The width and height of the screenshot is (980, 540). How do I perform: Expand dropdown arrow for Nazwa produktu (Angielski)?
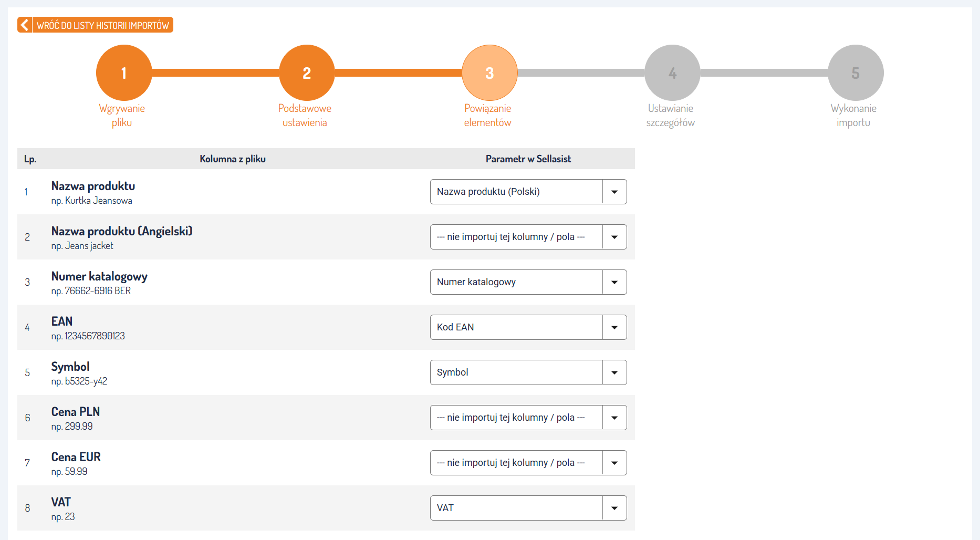coord(614,237)
